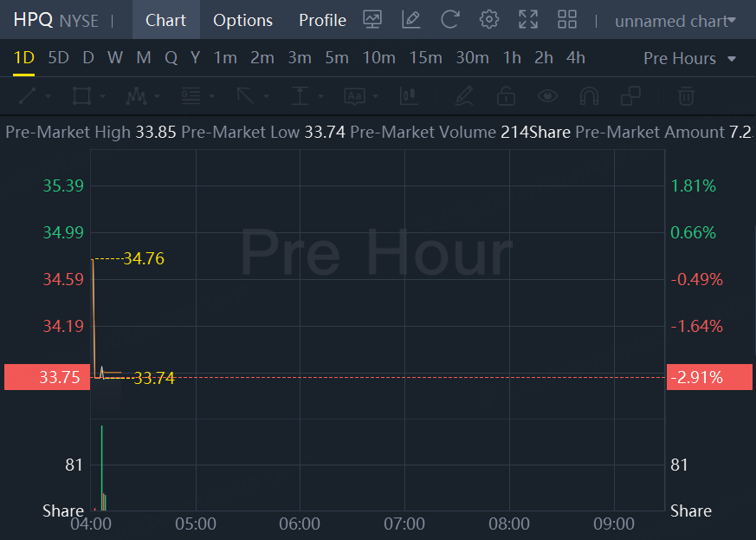Open the Pre Hours session dropdown
Viewport: 756px width, 540px height.
pos(689,58)
